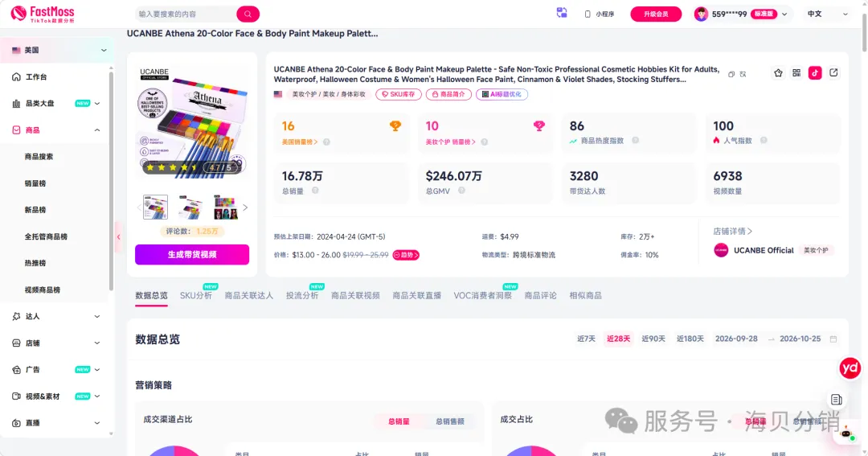Expand the 直播 sidebar section
Screen dimensions: 868x456
tap(97, 423)
